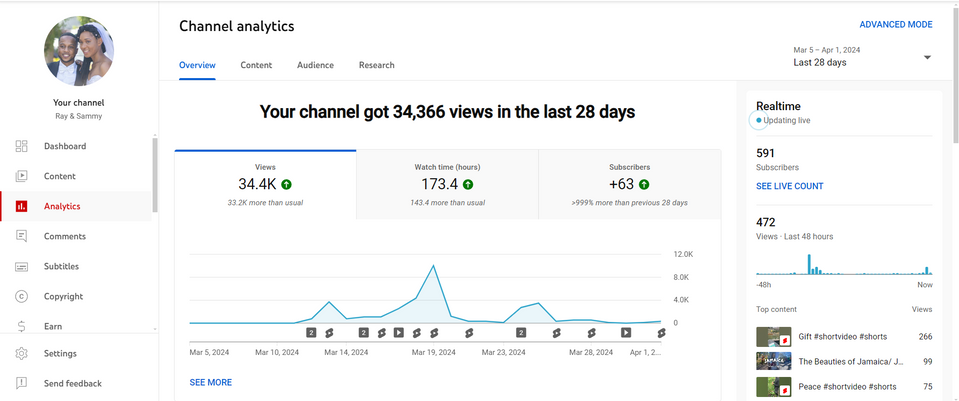
Task: Switch to the Content analytics tab
Action: [256, 65]
